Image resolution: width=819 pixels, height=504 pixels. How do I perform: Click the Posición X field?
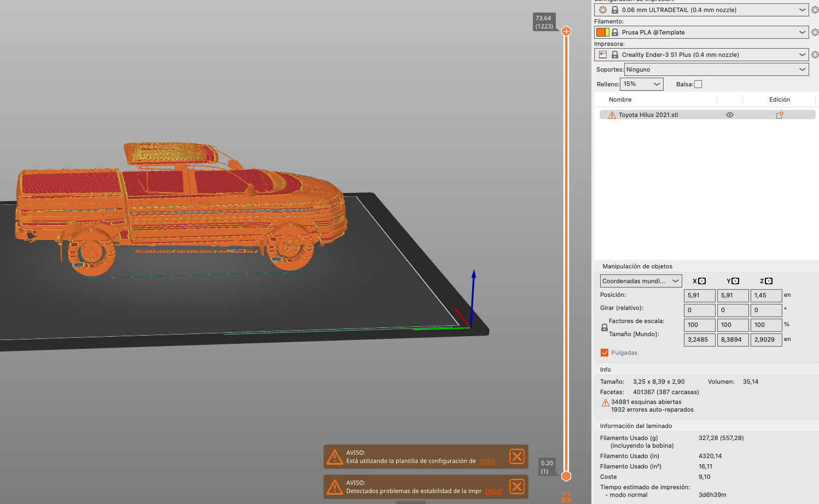tap(700, 296)
